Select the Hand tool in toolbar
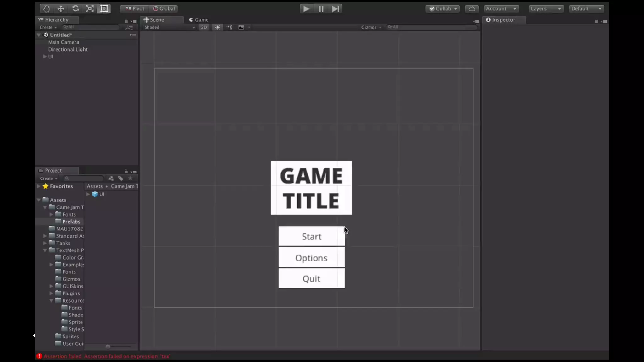 [47, 8]
